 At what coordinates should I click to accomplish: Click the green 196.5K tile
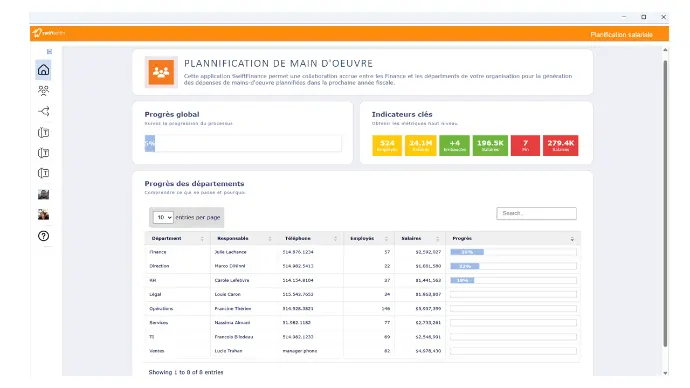pyautogui.click(x=490, y=145)
